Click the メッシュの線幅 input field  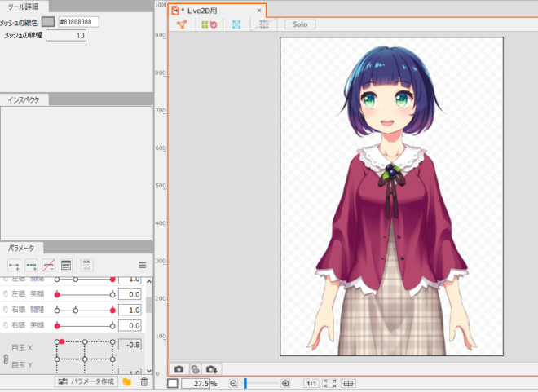(66, 36)
